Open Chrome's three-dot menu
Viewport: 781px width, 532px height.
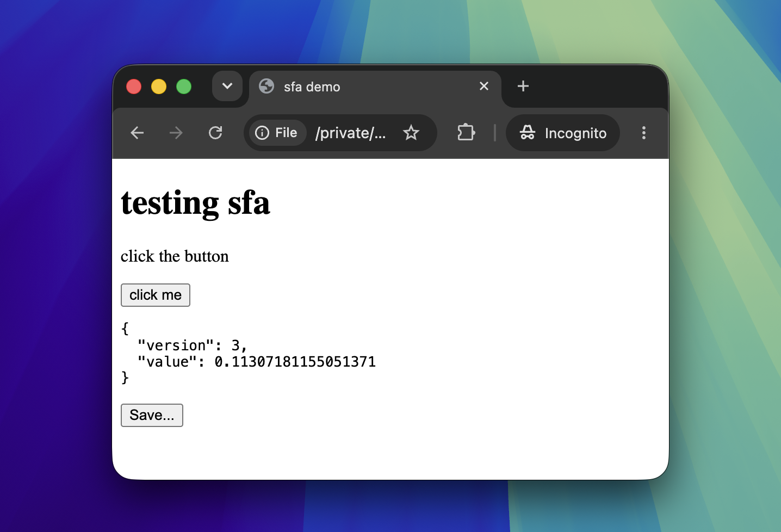tap(644, 133)
